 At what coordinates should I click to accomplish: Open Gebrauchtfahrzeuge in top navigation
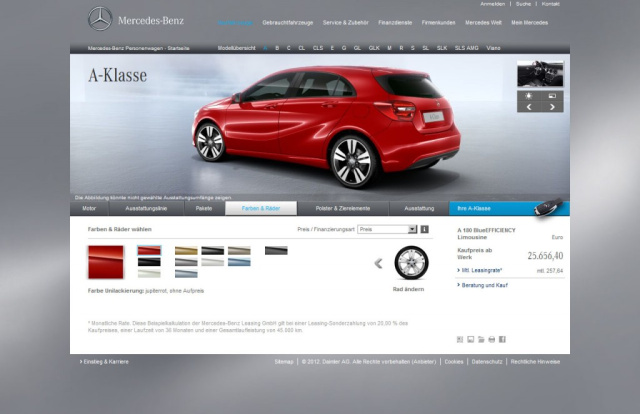[286, 22]
